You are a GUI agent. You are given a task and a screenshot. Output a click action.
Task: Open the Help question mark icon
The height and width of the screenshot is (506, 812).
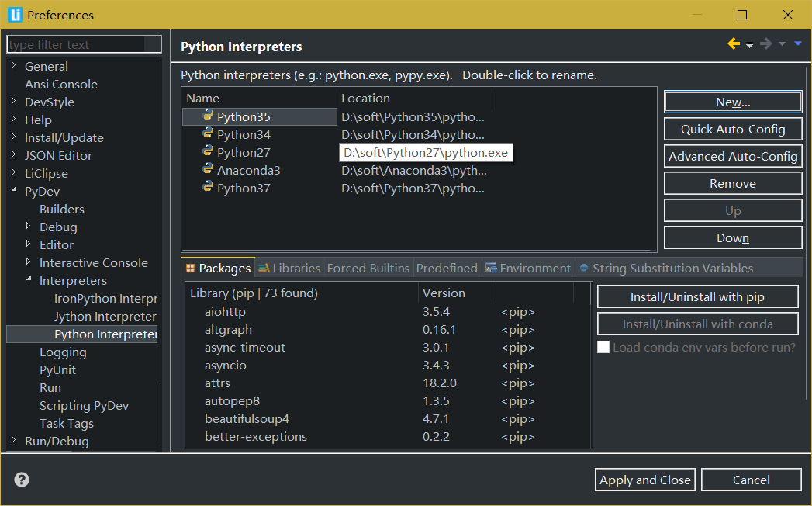pyautogui.click(x=22, y=480)
